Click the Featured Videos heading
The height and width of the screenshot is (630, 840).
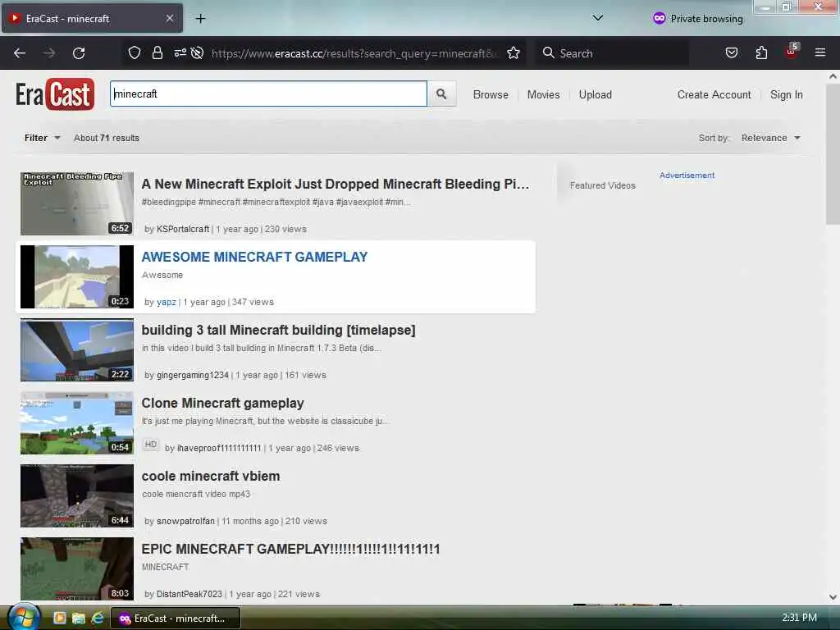(x=603, y=185)
